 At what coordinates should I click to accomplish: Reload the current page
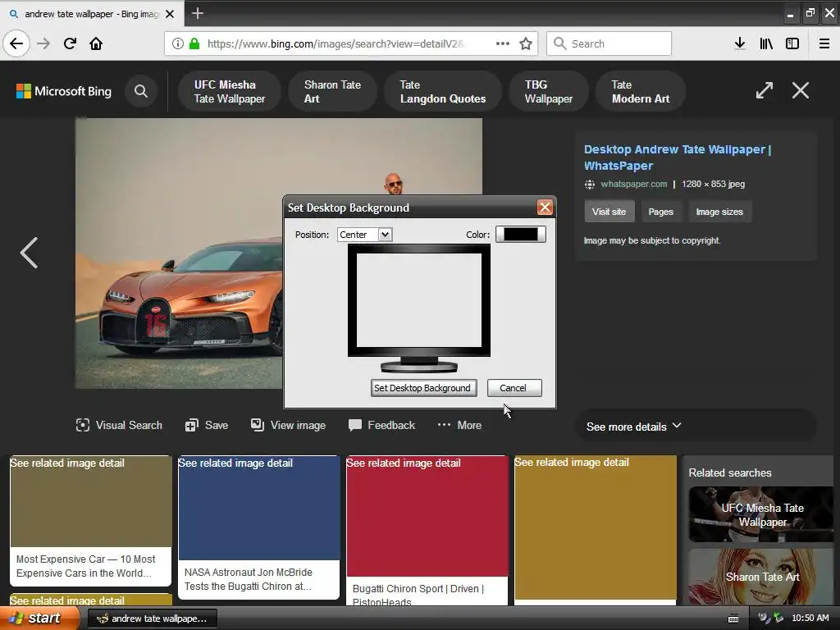coord(70,43)
